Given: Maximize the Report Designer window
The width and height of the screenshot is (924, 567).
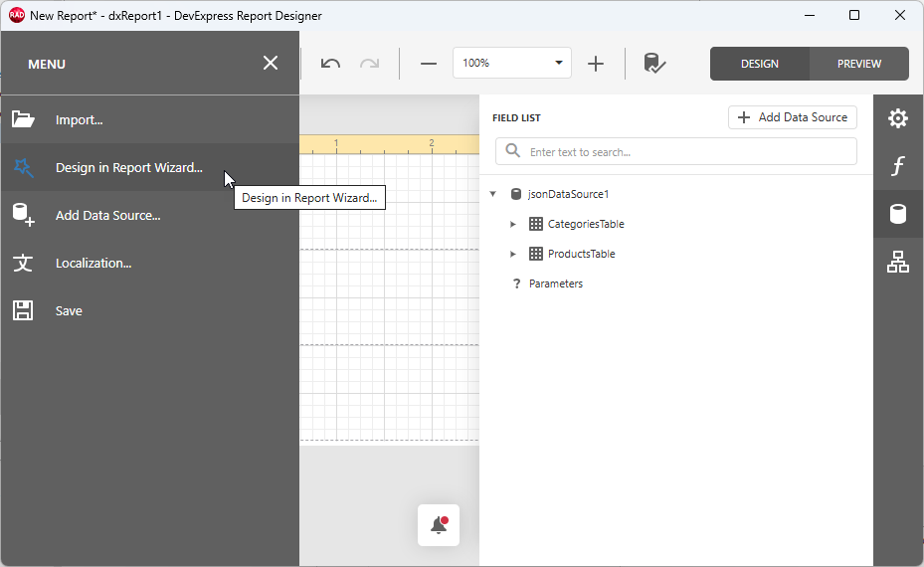Looking at the screenshot, I should pos(854,15).
